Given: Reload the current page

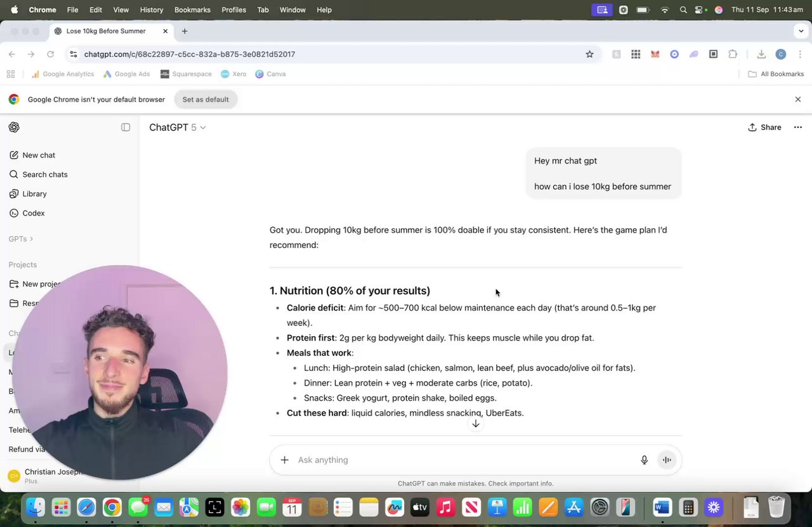Looking at the screenshot, I should tap(51, 55).
